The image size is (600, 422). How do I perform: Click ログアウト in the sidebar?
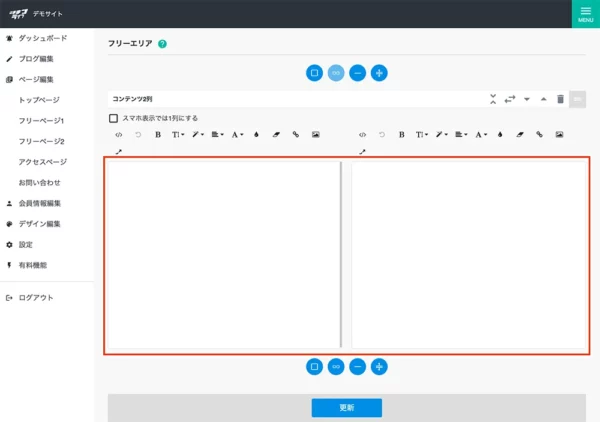35,298
